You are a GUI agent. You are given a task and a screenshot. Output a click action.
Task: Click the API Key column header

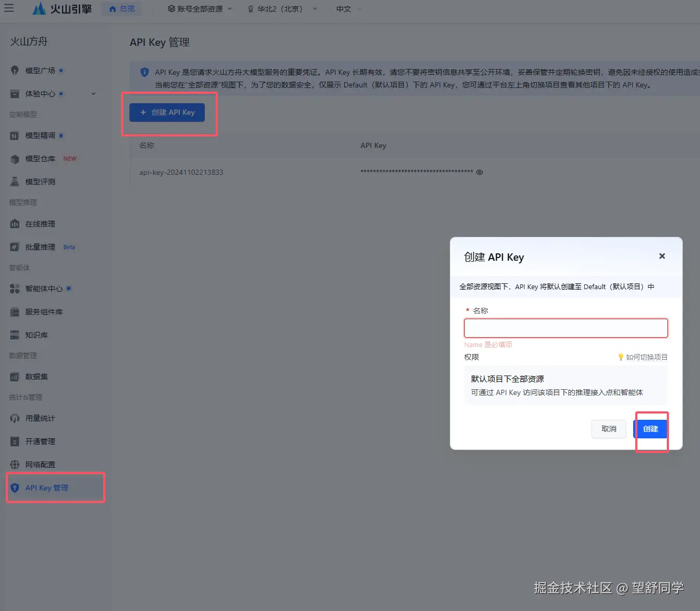373,145
